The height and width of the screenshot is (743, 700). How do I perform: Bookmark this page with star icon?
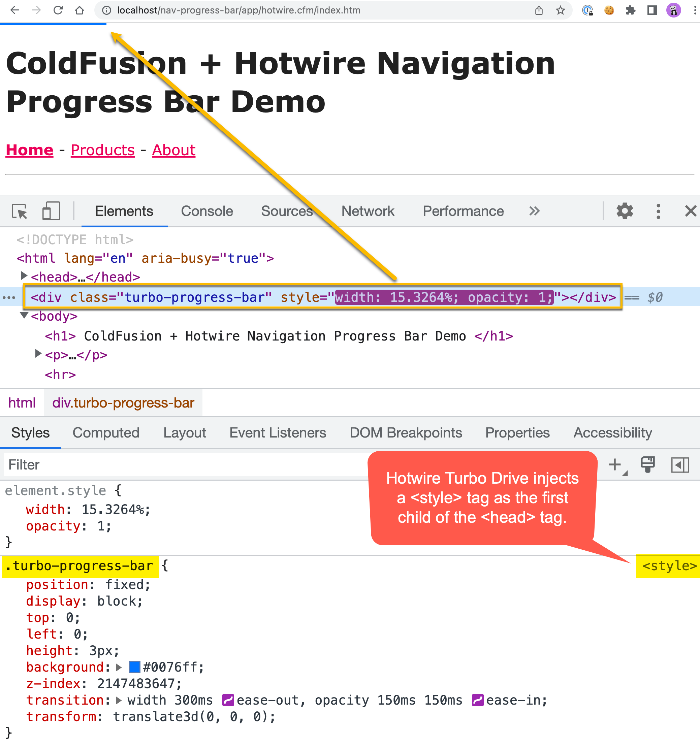[x=560, y=10]
